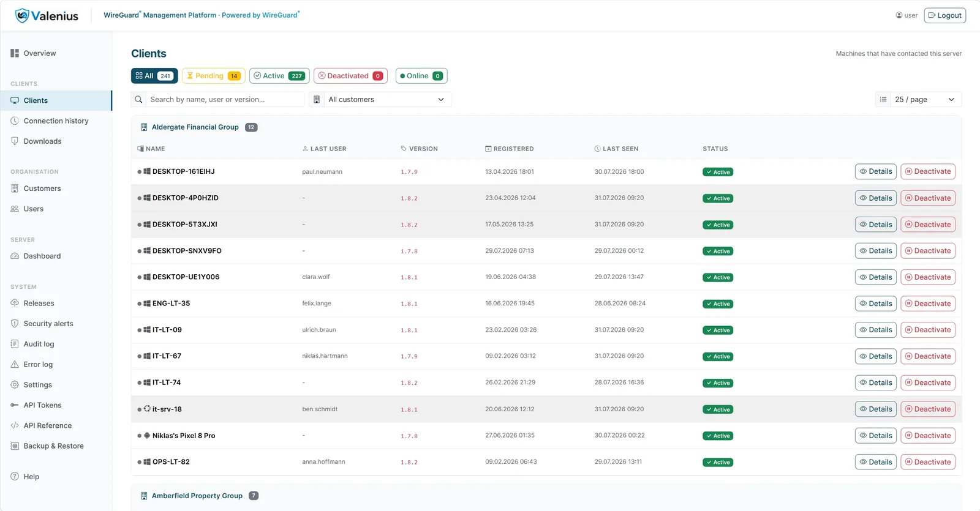This screenshot has height=511, width=980.
Task: Open Clients in the sidebar
Action: [56, 100]
